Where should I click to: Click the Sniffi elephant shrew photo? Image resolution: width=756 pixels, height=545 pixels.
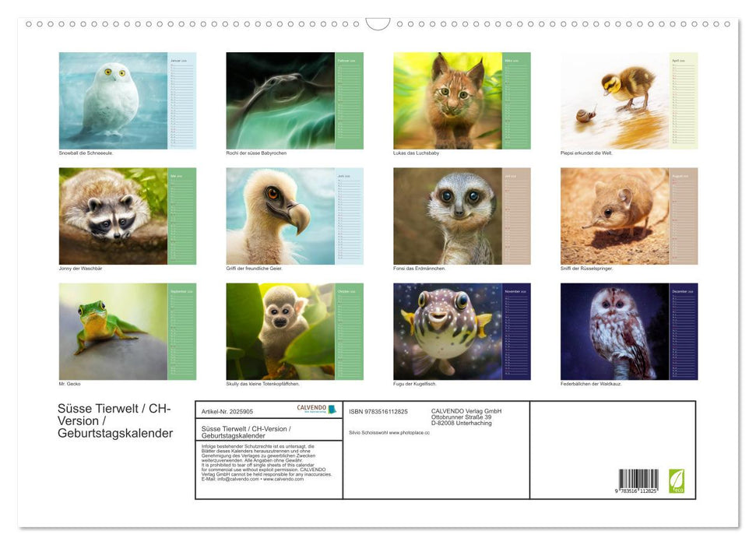point(615,216)
